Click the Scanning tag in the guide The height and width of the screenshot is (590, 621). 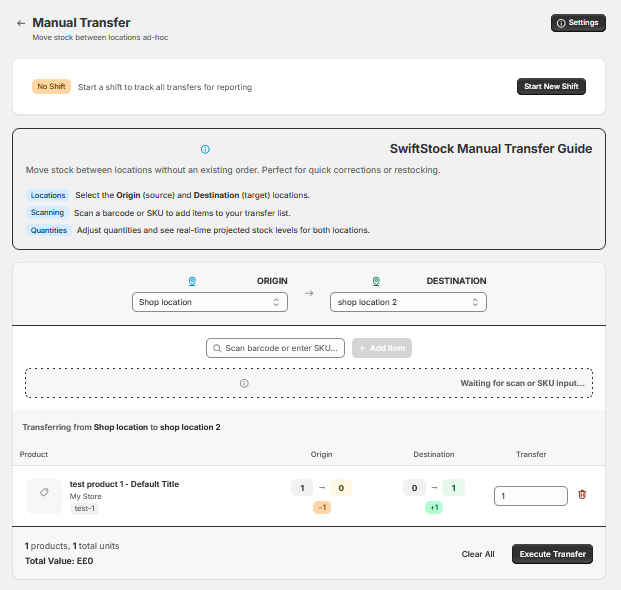click(47, 213)
